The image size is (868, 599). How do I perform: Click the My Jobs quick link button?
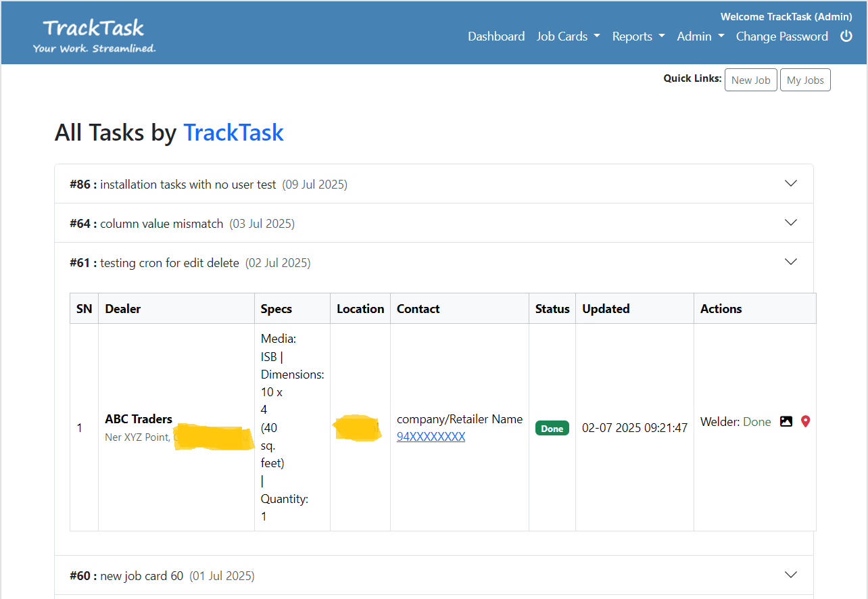click(804, 80)
